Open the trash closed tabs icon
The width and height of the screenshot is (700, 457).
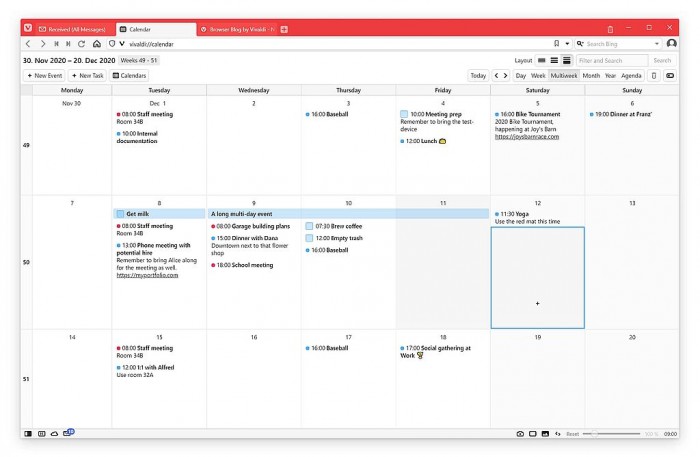pyautogui.click(x=610, y=29)
